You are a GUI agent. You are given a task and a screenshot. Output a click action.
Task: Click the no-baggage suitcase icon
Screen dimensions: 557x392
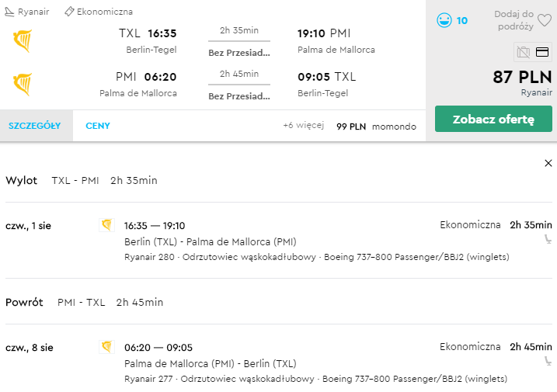click(x=524, y=52)
